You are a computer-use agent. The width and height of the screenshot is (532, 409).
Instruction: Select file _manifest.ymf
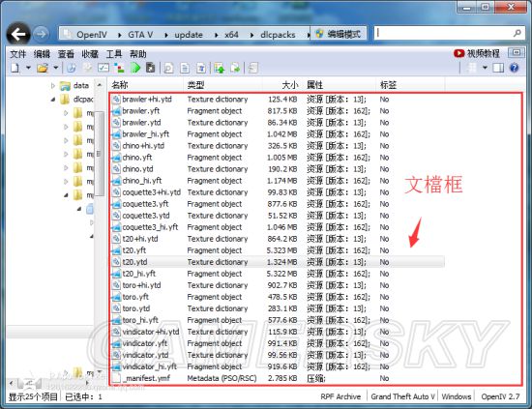[x=146, y=378]
